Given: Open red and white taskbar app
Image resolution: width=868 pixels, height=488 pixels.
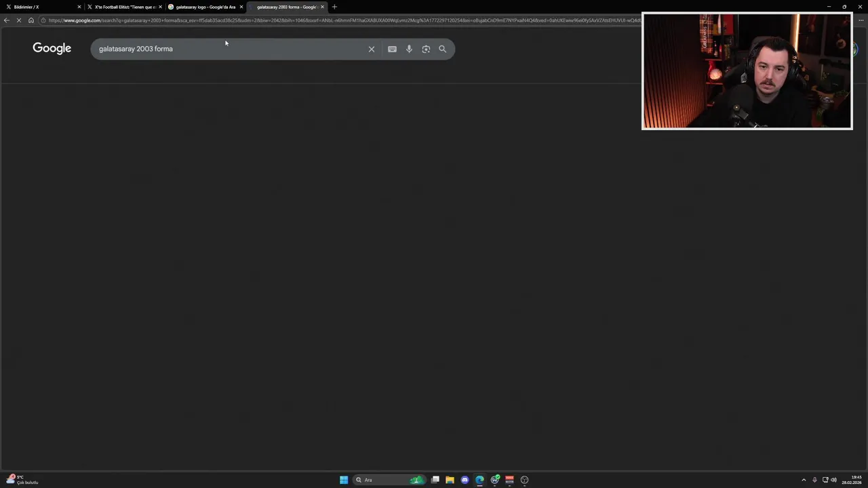Looking at the screenshot, I should (x=509, y=480).
